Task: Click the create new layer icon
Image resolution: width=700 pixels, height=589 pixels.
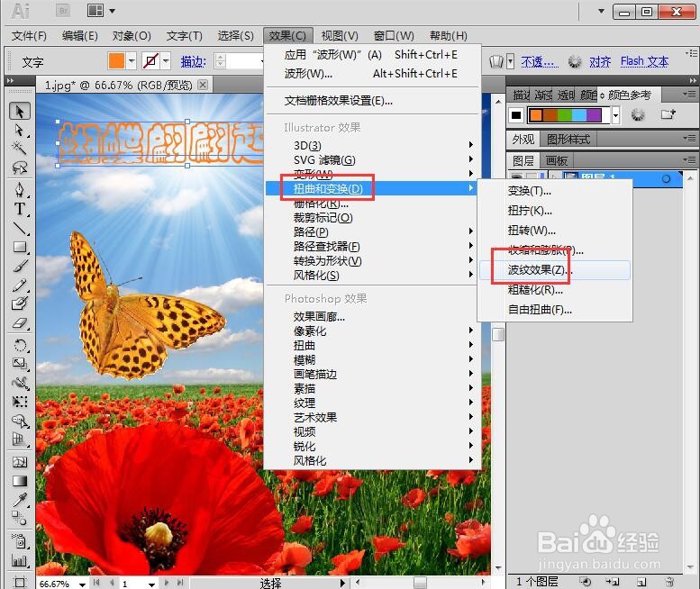Action: click(x=641, y=582)
